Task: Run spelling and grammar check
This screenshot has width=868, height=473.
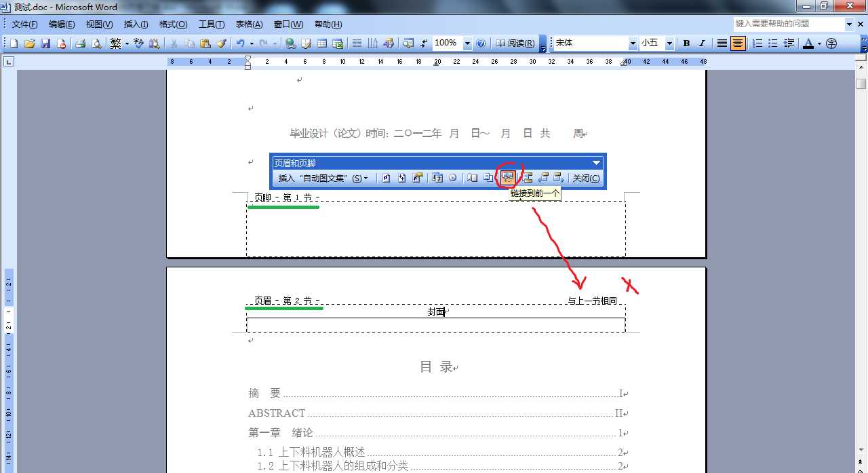Action: (138, 43)
